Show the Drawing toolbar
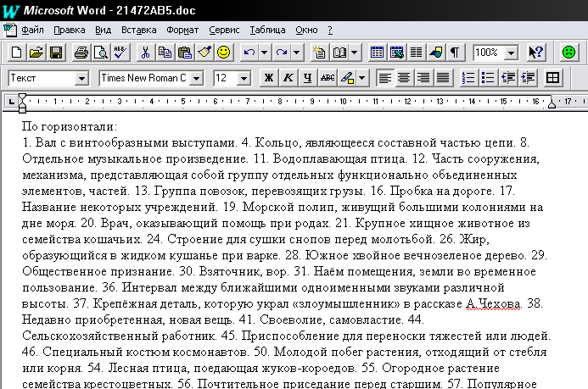 click(435, 53)
